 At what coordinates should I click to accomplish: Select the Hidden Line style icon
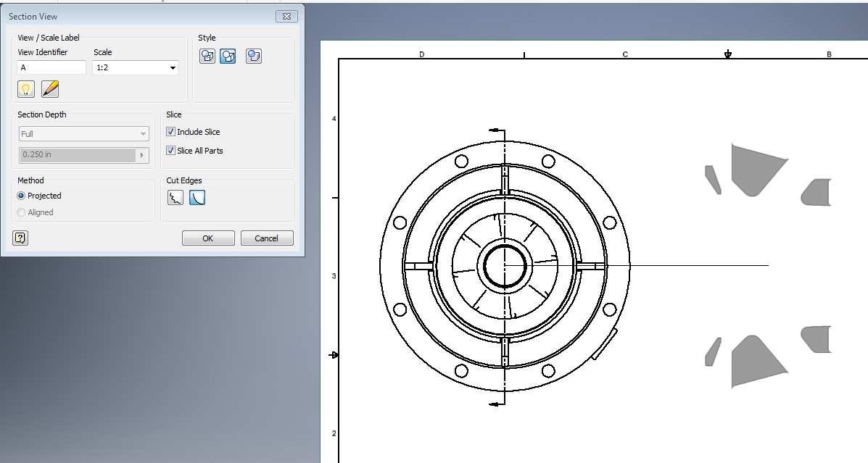[207, 56]
